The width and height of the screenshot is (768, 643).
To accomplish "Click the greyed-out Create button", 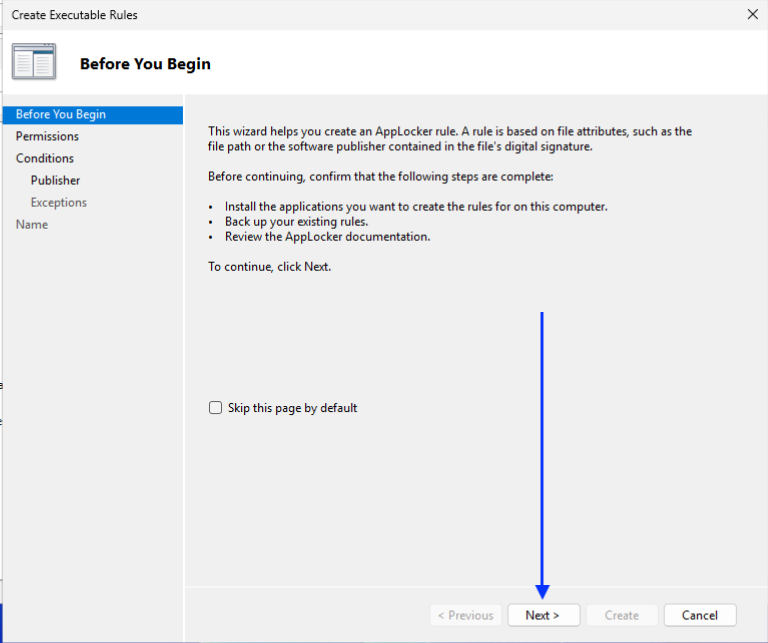I will [x=622, y=615].
